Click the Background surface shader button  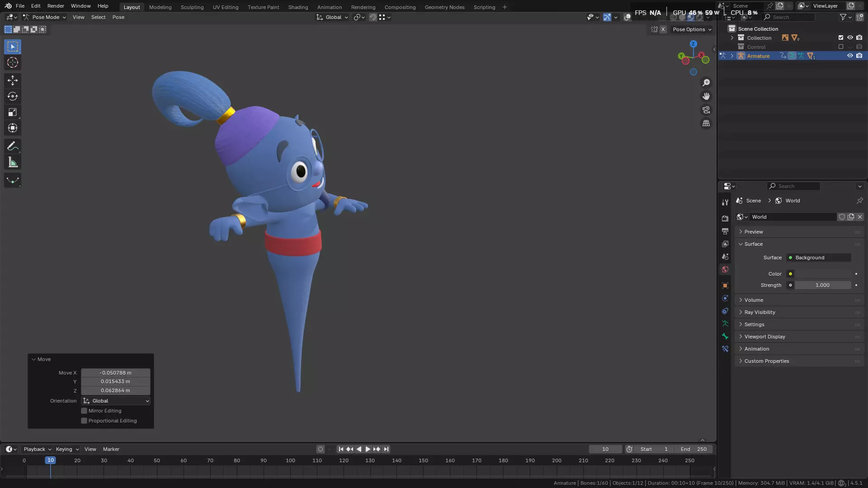point(819,258)
